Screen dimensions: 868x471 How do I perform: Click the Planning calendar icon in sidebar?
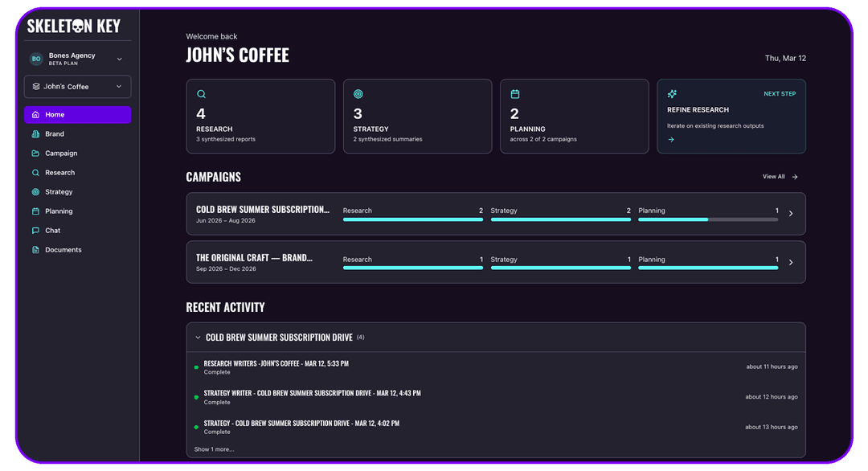tap(35, 211)
